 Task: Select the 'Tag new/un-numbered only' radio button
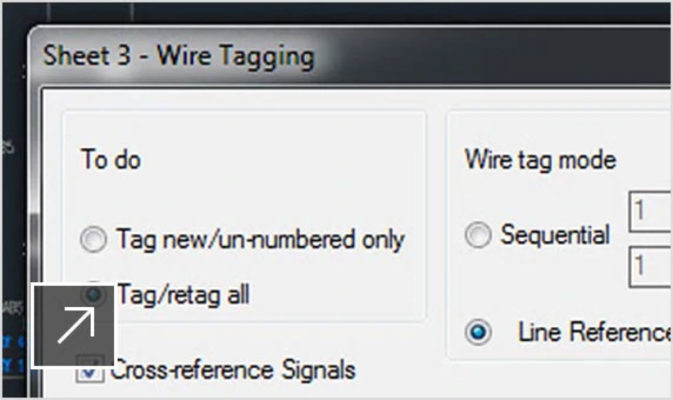[x=94, y=240]
